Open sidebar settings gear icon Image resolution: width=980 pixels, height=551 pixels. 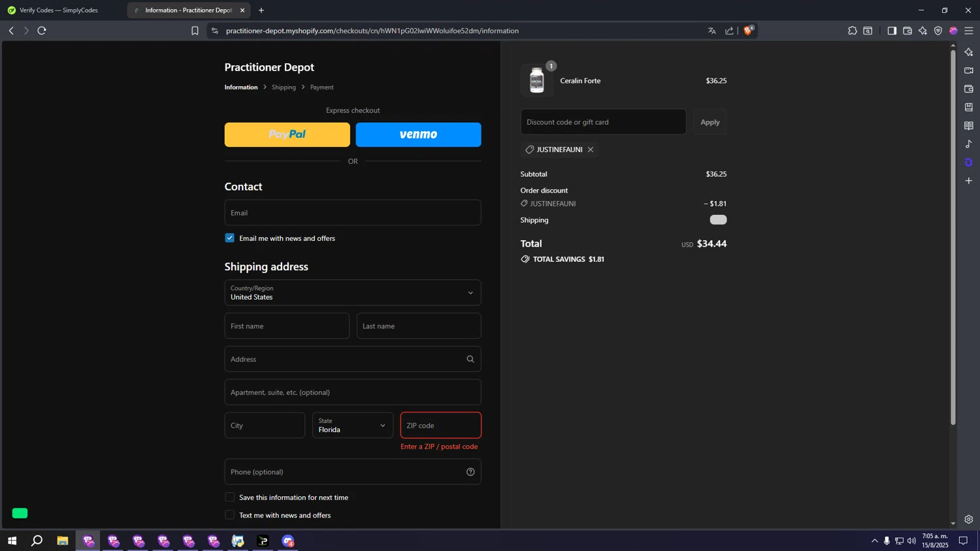point(969,520)
